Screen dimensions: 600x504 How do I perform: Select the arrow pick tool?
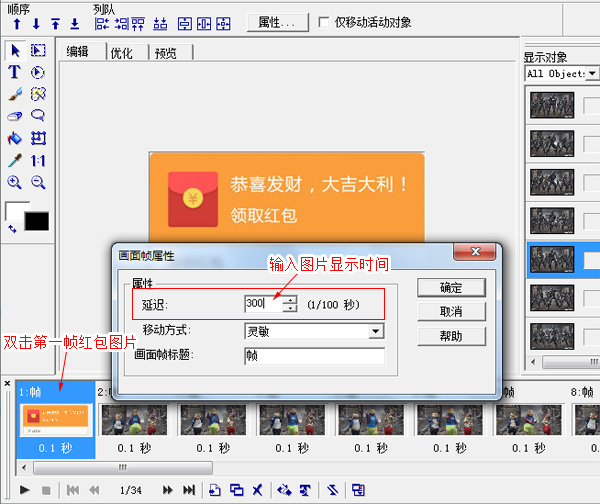pyautogui.click(x=15, y=51)
